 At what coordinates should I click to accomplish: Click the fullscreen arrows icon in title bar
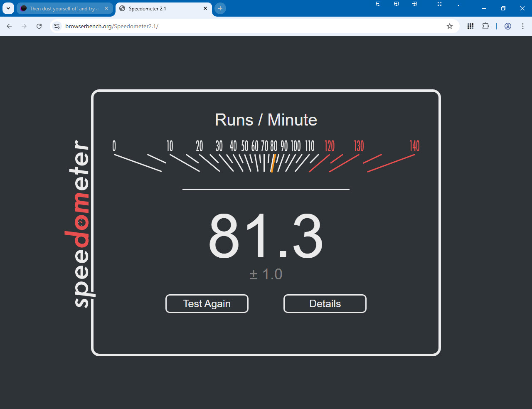click(439, 4)
